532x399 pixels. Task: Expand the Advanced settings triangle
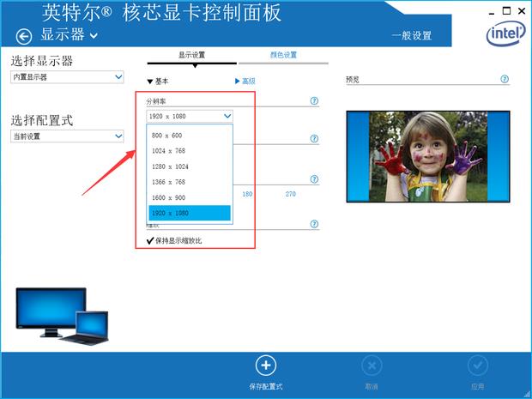[237, 82]
